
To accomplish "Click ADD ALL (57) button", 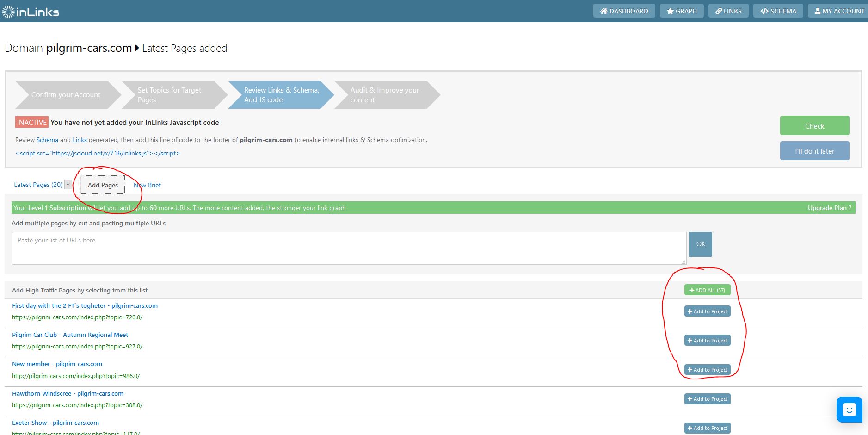I will point(708,290).
